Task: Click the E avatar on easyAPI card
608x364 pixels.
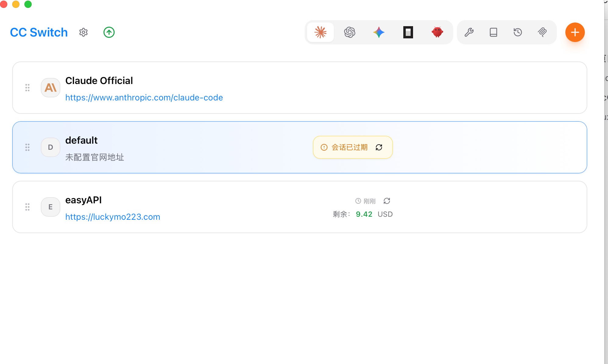Action: click(x=51, y=207)
